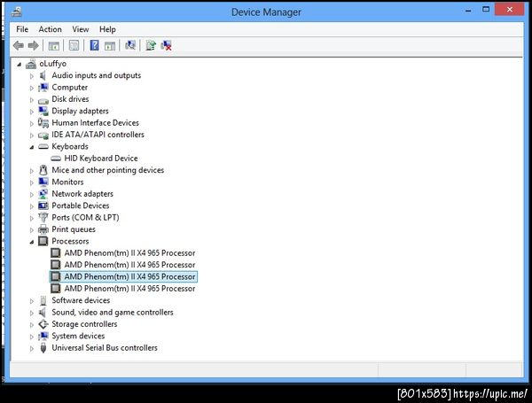This screenshot has height=403, width=532.
Task: Click the Portable Devices icon
Action: (43, 205)
